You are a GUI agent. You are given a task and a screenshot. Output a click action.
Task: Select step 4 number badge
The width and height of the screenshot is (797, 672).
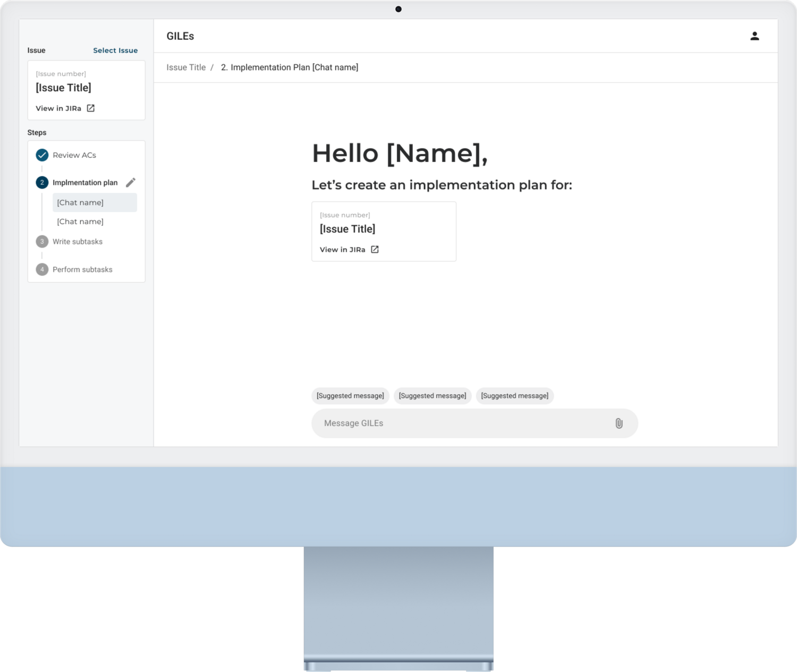pyautogui.click(x=42, y=269)
